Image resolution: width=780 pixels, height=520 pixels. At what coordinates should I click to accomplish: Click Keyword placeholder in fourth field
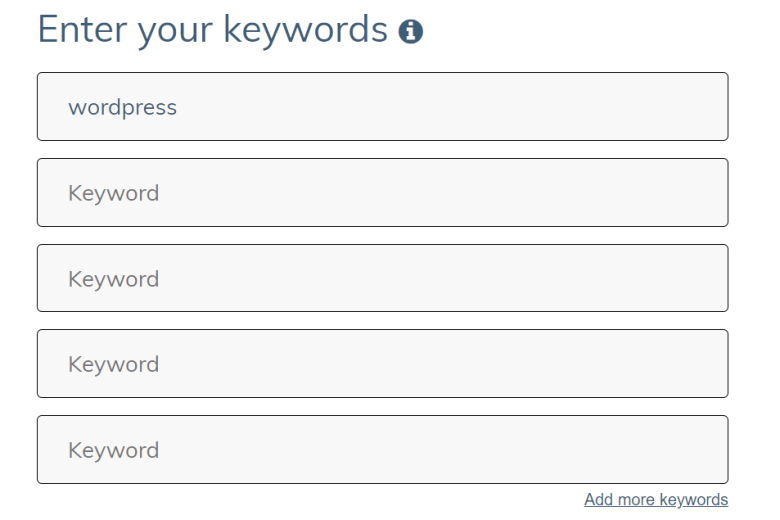click(x=113, y=364)
